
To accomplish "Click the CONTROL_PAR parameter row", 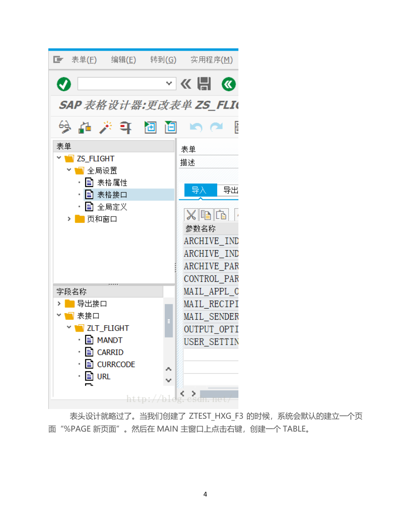I will click(211, 279).
